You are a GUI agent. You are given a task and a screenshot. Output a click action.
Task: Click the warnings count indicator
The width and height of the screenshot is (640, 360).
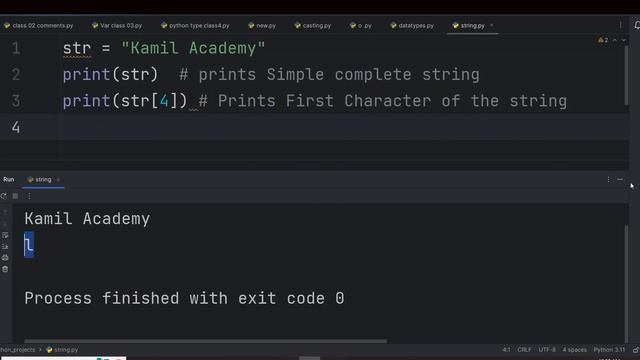[x=603, y=40]
